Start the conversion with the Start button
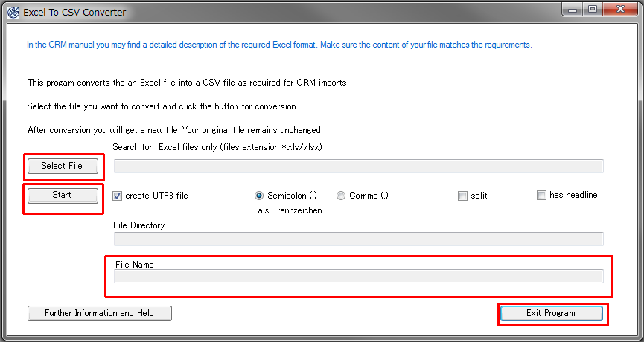Image resolution: width=644 pixels, height=342 pixels. click(63, 195)
